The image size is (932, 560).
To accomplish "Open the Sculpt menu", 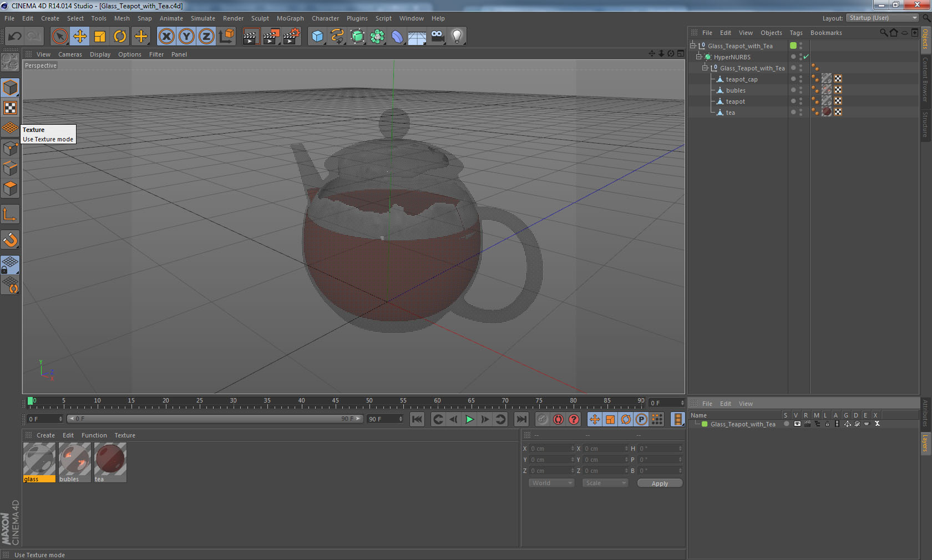I will pos(260,18).
